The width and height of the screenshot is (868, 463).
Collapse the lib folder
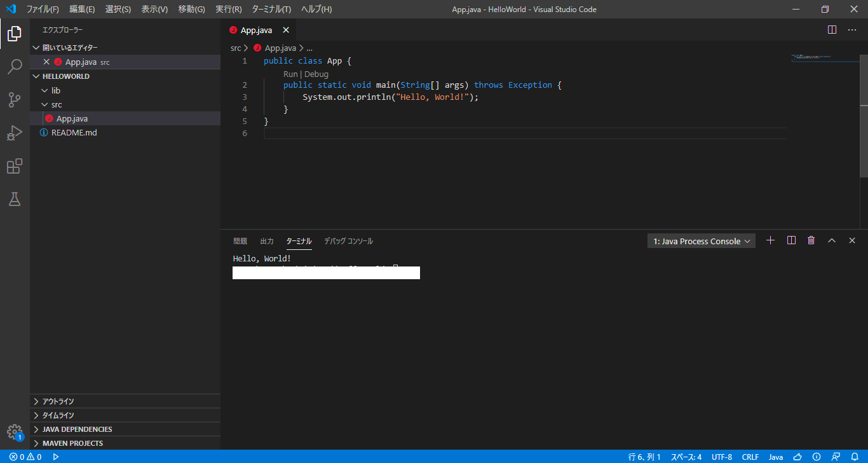pyautogui.click(x=125, y=90)
